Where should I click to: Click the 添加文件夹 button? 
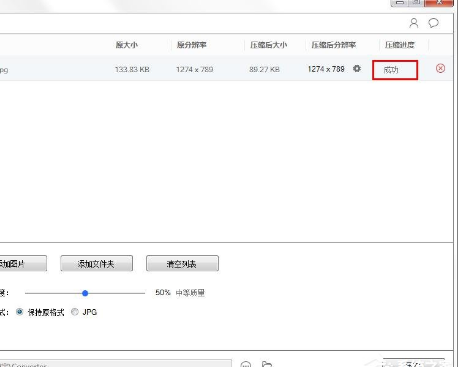(x=96, y=264)
